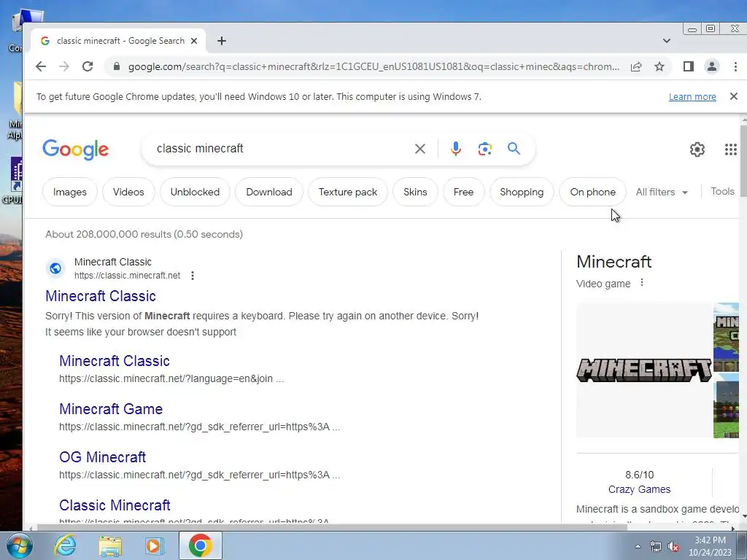
Task: Share this page icon in address bar
Action: (636, 66)
